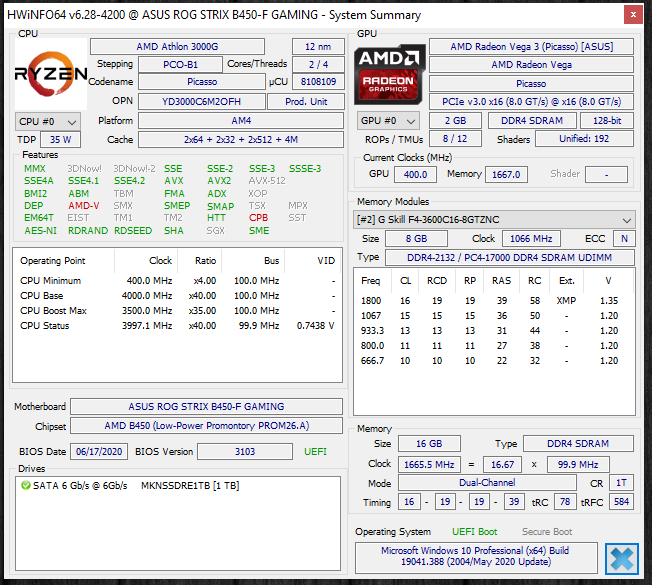
Task: Select the MKNSSDRE1TB drive entry
Action: pos(178,486)
